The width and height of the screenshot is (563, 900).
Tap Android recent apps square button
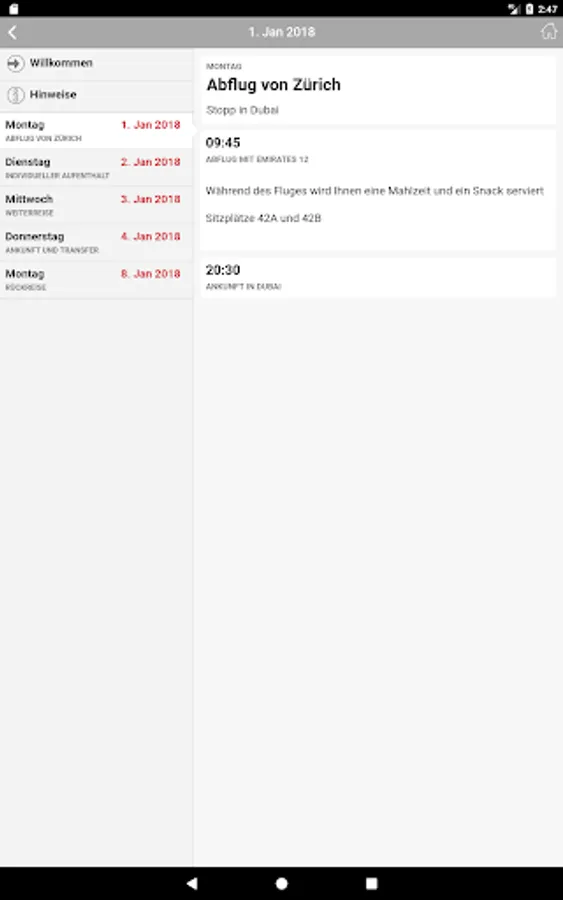tap(372, 883)
